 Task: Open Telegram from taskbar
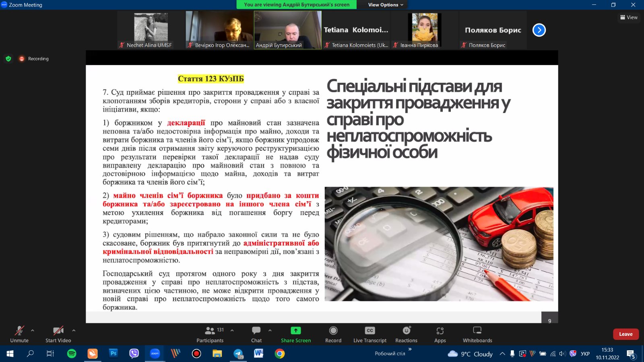pyautogui.click(x=238, y=354)
